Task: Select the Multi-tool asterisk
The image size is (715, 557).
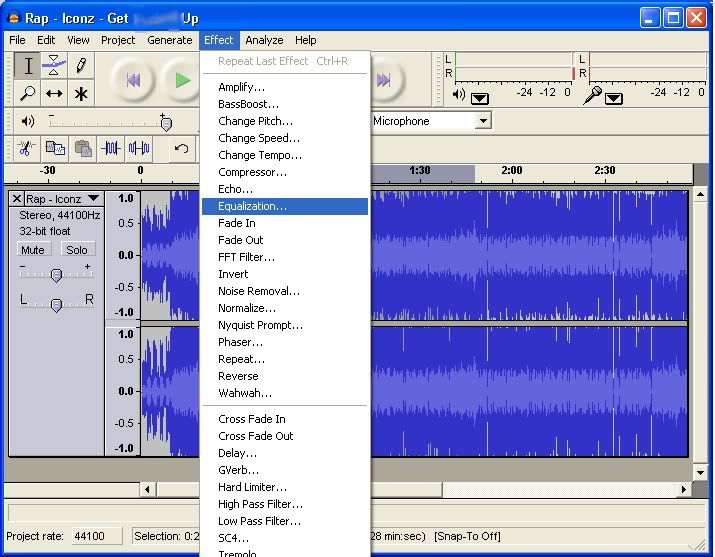Action: 81,93
